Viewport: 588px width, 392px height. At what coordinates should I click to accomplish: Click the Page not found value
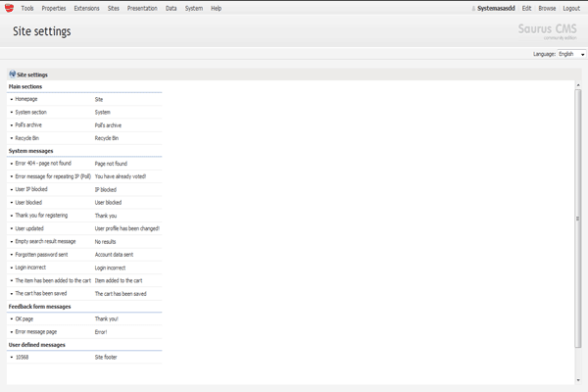point(111,164)
